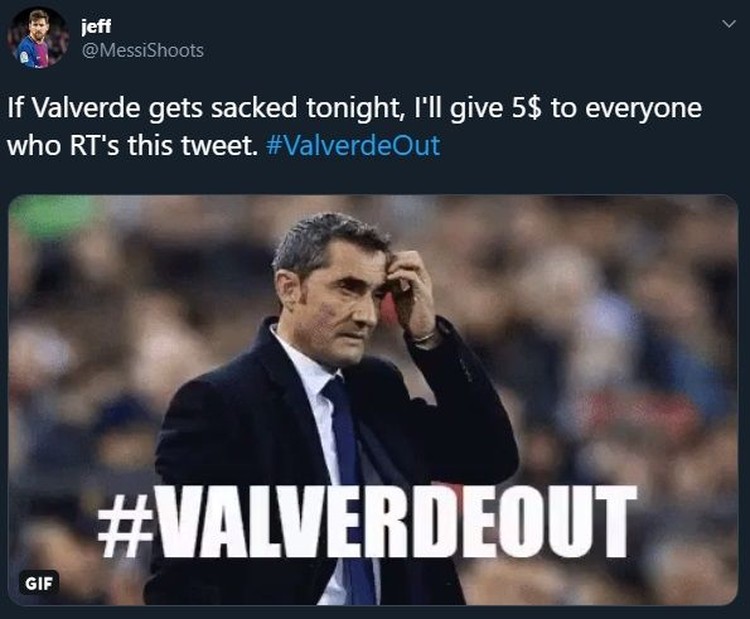The image size is (750, 619).
Task: Open jeff's profile avatar picture
Action: (39, 38)
